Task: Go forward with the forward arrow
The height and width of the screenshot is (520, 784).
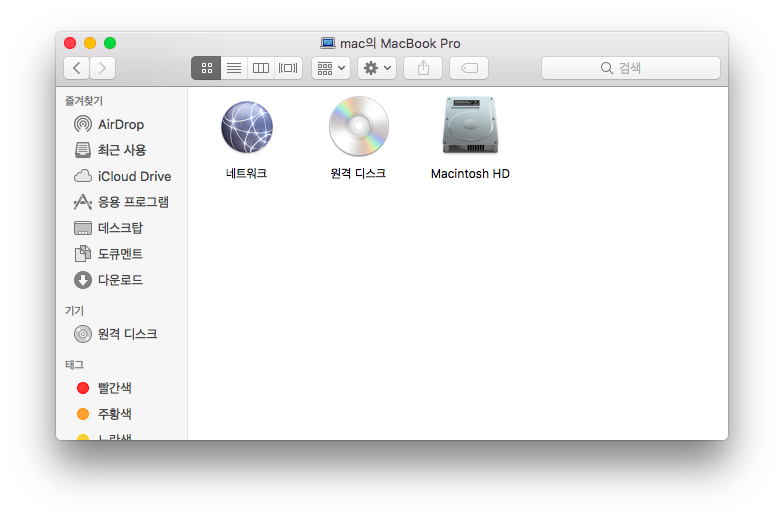Action: pos(102,68)
